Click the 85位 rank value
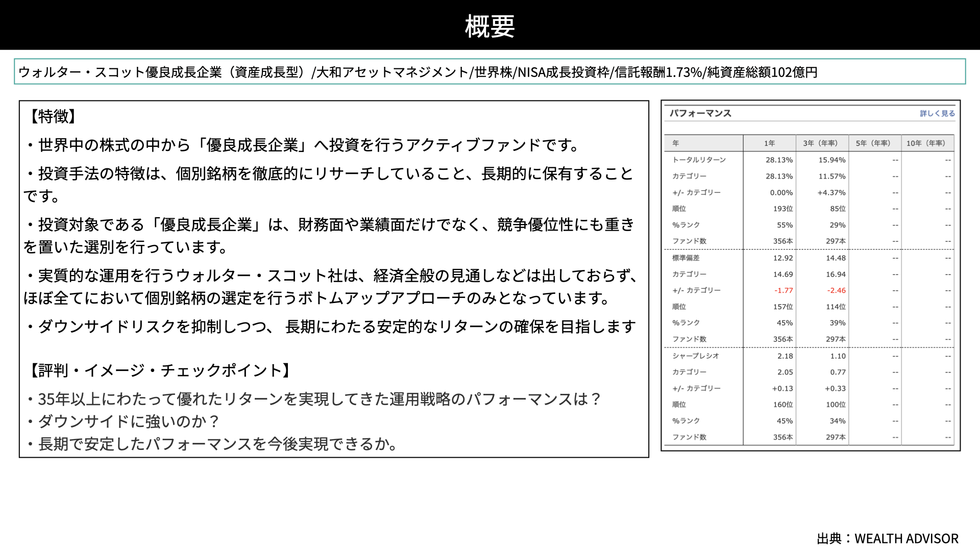 838,209
